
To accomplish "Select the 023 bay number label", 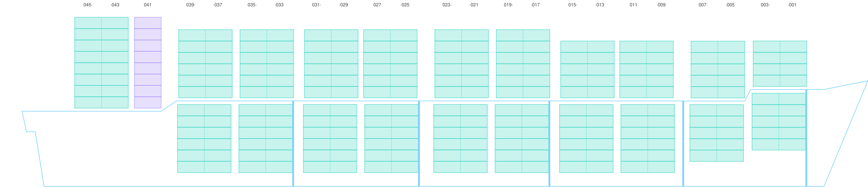I will click(446, 5).
